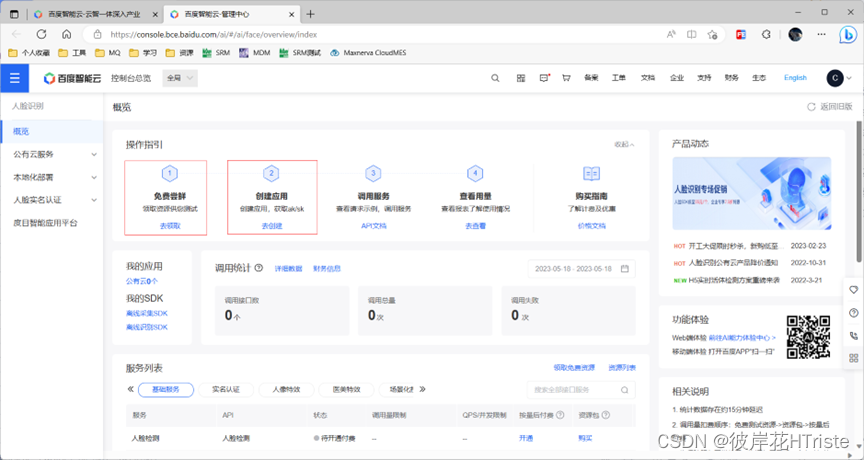Click the calendar icon in date range
The height and width of the screenshot is (460, 864).
[625, 269]
